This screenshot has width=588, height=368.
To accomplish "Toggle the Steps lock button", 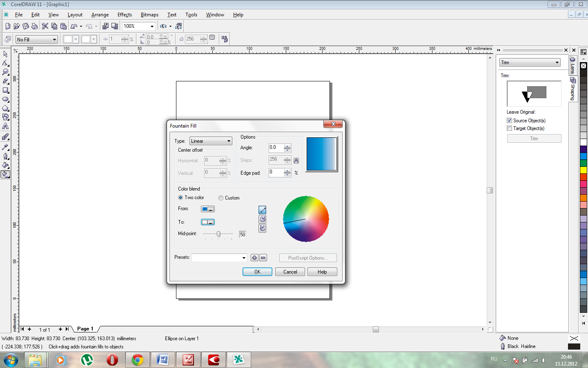I will point(296,161).
